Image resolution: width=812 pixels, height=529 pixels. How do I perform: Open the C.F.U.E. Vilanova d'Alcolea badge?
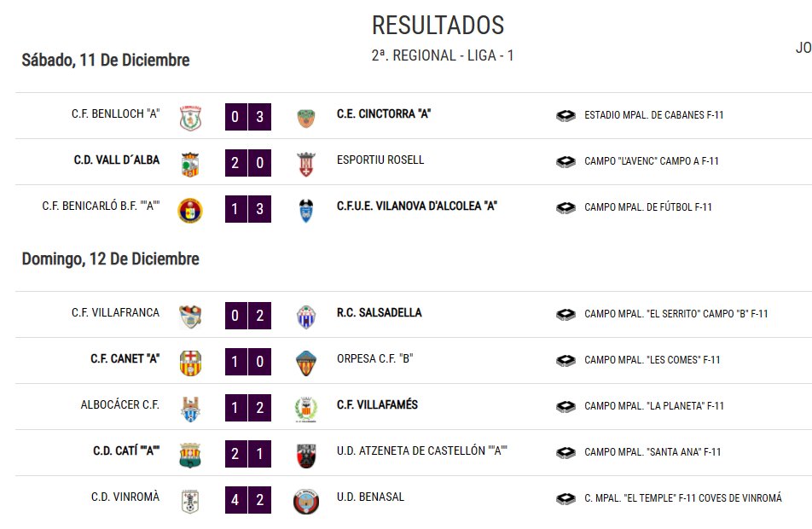306,211
